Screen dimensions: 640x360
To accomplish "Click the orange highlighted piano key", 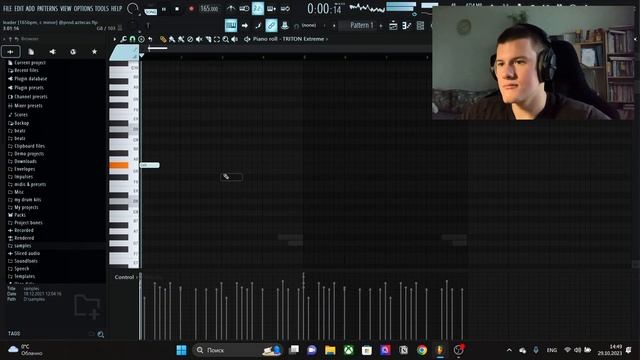I will [x=119, y=165].
